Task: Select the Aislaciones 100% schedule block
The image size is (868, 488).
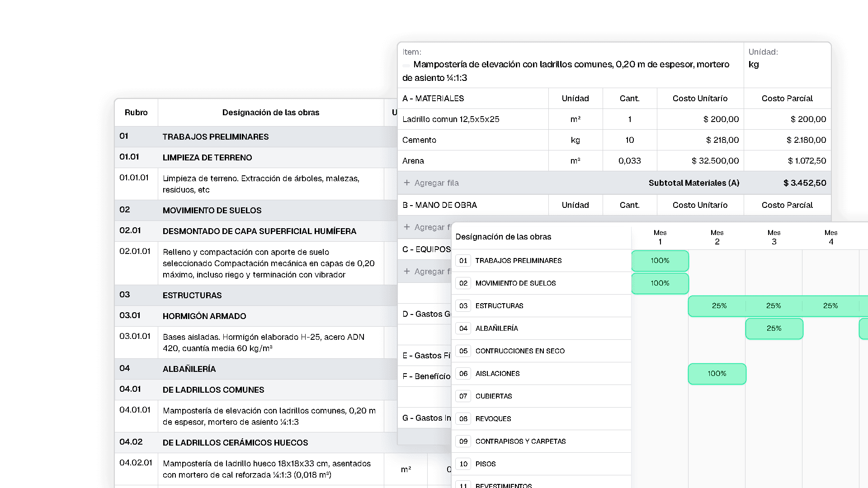Action: pyautogui.click(x=717, y=374)
